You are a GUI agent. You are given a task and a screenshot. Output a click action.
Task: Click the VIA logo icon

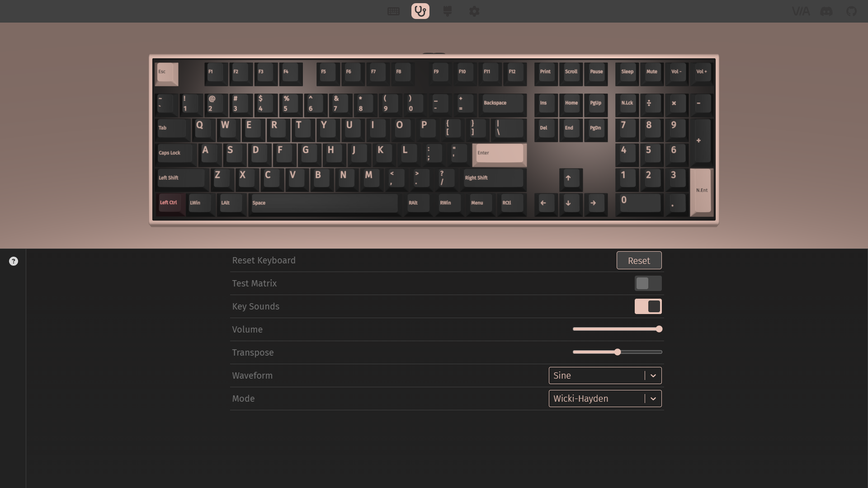click(x=801, y=11)
